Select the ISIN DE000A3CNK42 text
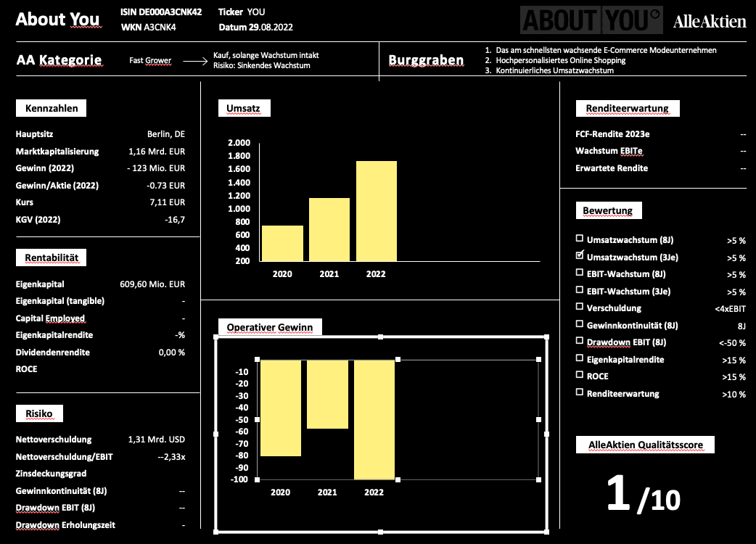 coord(161,12)
